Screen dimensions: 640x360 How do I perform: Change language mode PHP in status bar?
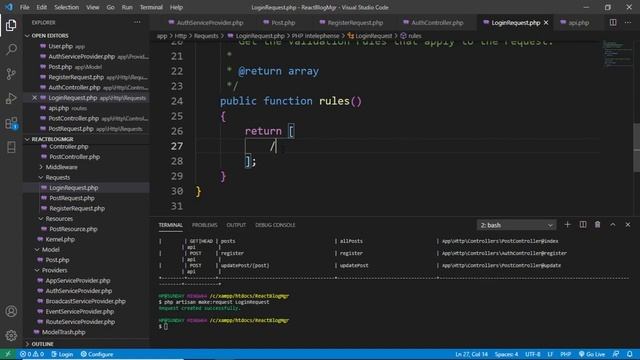click(x=565, y=354)
